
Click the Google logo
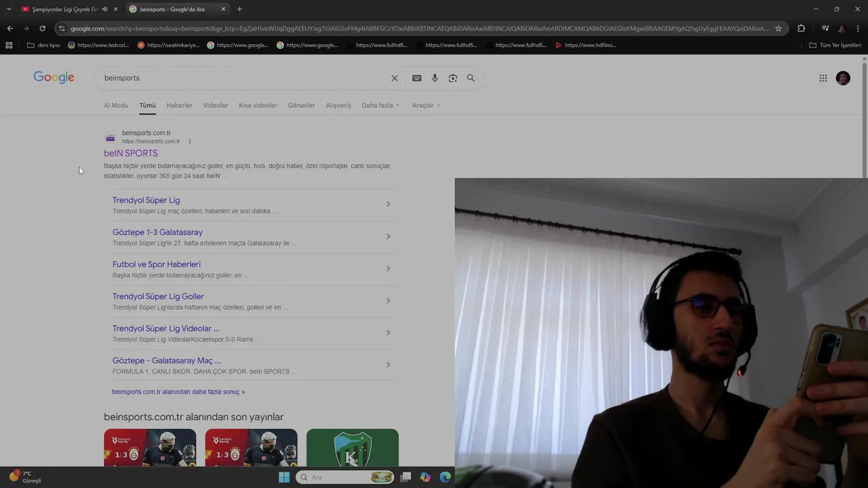[54, 78]
